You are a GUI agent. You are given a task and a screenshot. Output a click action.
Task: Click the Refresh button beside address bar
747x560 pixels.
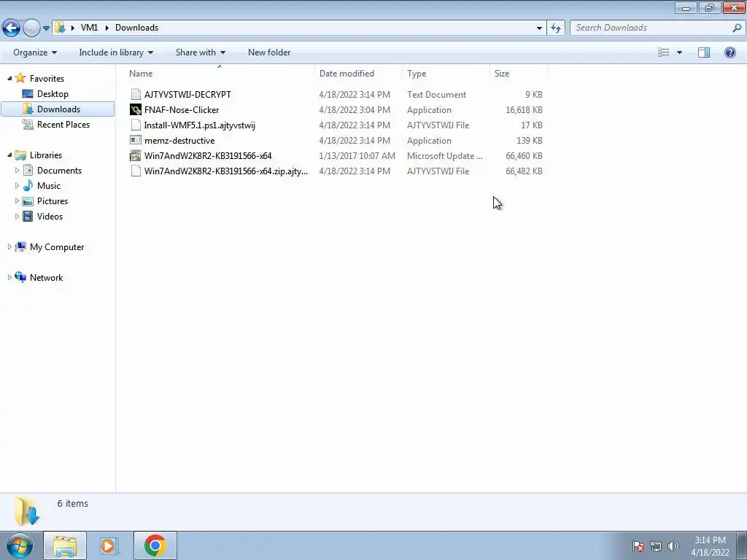(x=556, y=28)
